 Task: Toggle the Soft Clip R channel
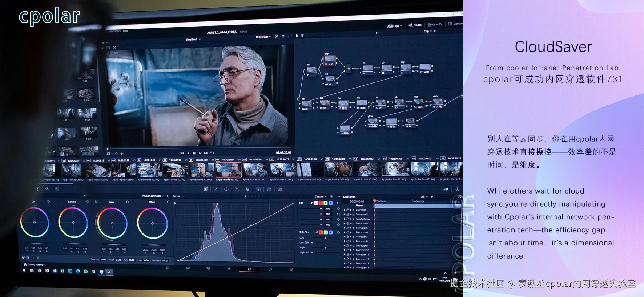click(x=321, y=232)
